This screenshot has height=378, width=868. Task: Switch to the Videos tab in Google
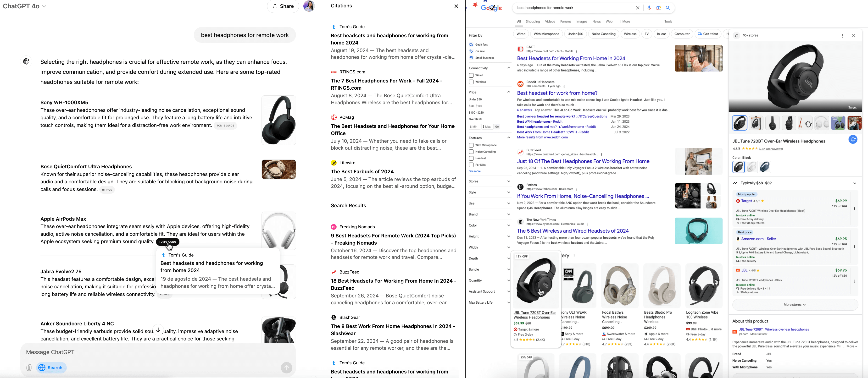click(x=550, y=22)
